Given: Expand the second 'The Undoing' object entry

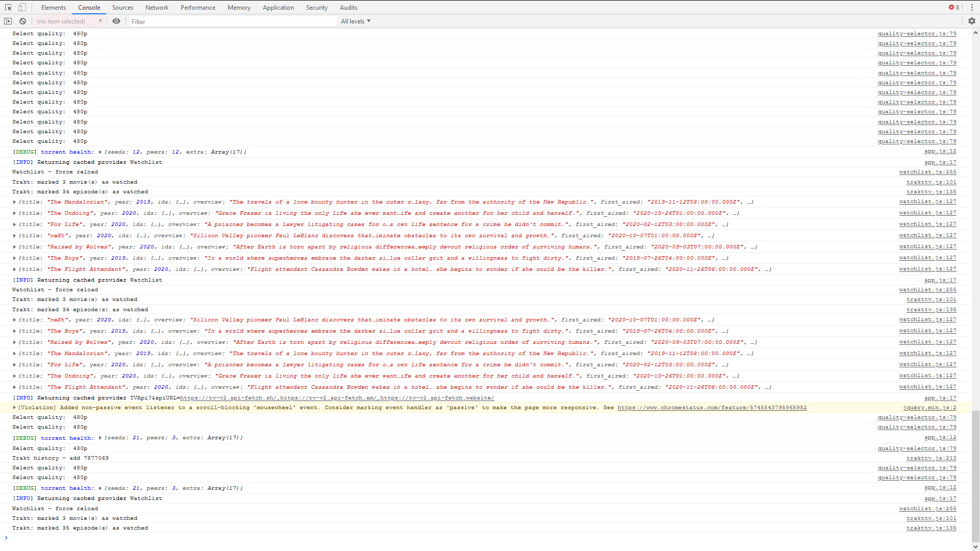Looking at the screenshot, I should click(x=14, y=376).
